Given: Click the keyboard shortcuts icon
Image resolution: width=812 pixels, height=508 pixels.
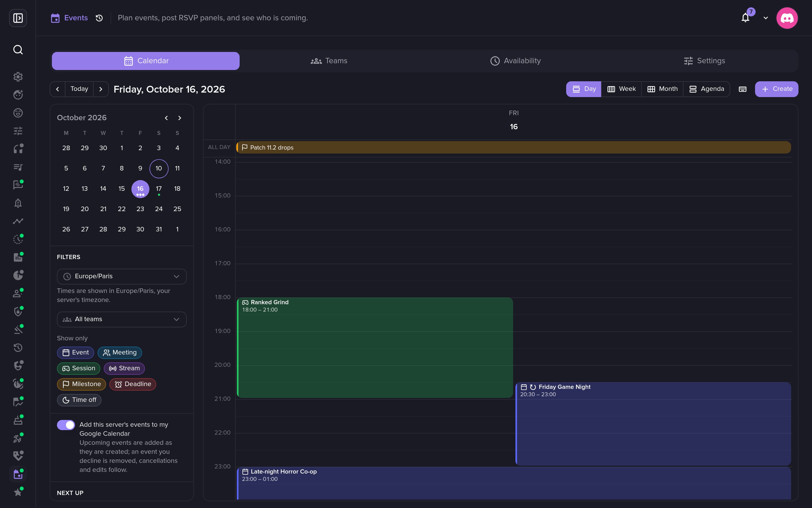Looking at the screenshot, I should 743,89.
